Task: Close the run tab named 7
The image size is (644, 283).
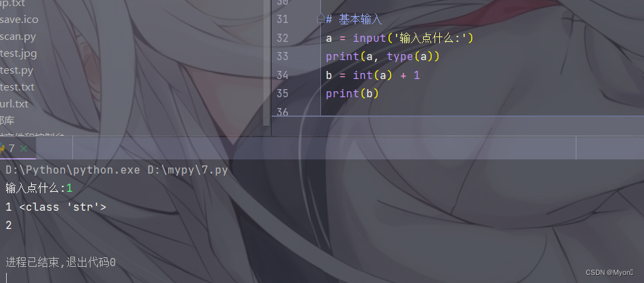Action: click(x=24, y=149)
